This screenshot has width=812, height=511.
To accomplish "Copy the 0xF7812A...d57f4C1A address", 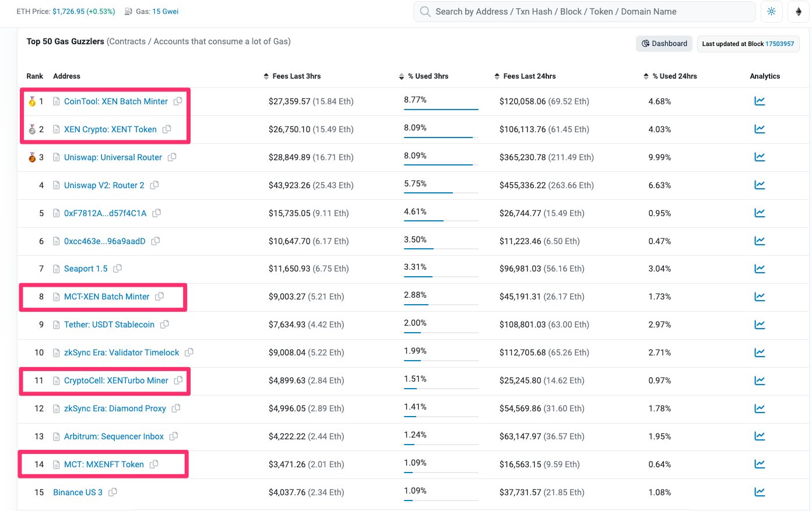I will click(x=157, y=213).
